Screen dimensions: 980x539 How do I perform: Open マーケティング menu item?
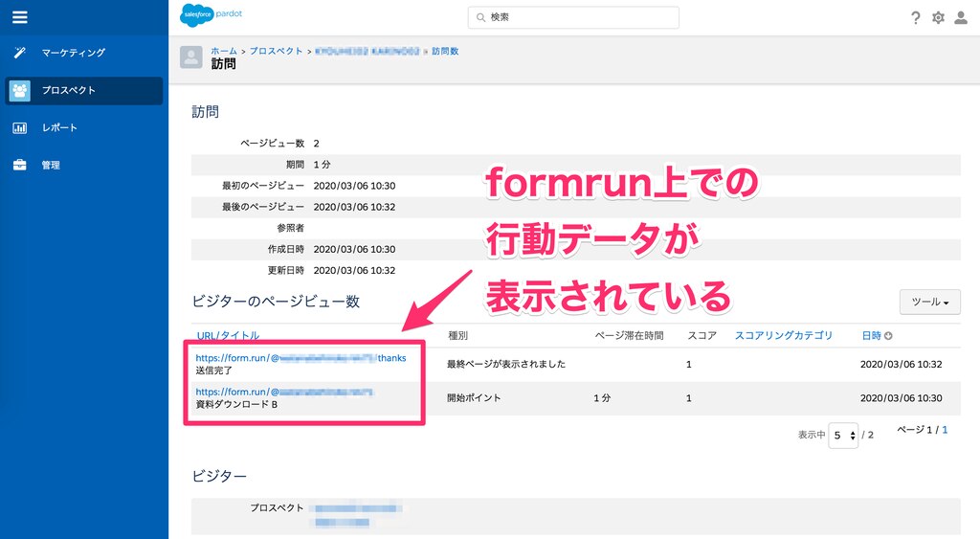tap(73, 53)
